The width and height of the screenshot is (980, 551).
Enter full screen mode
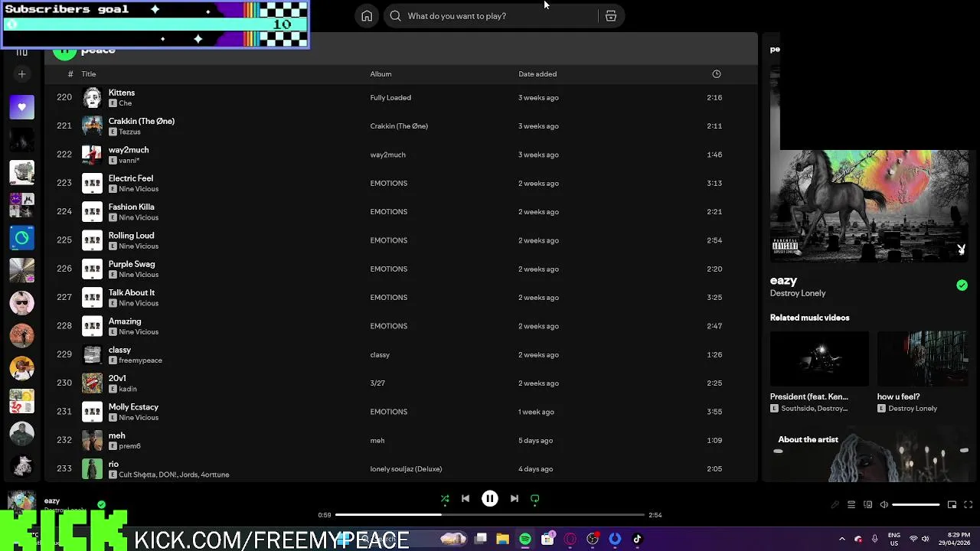(x=968, y=505)
